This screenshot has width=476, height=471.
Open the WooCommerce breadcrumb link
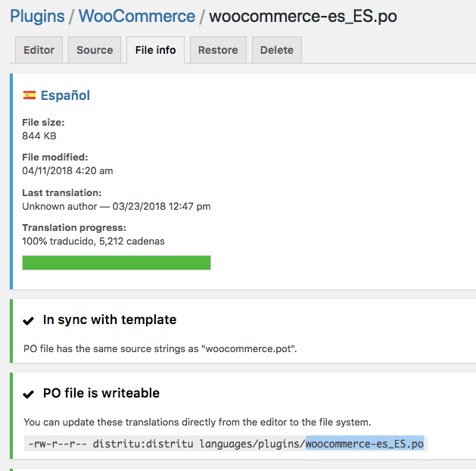coord(137,17)
